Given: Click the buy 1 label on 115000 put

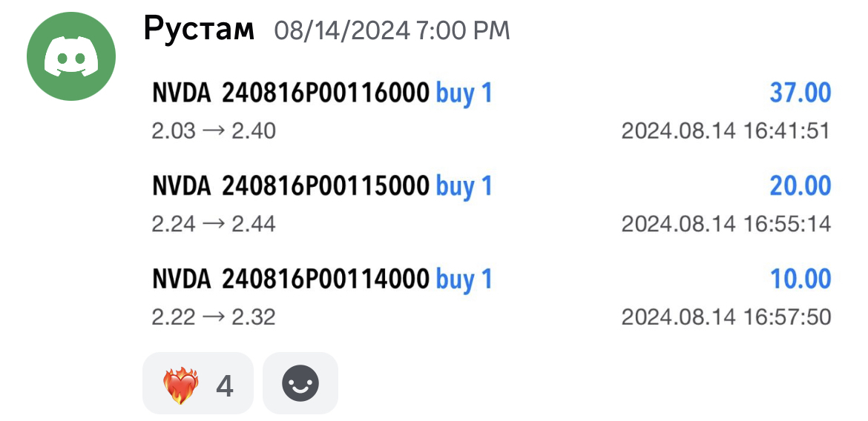Looking at the screenshot, I should click(464, 187).
